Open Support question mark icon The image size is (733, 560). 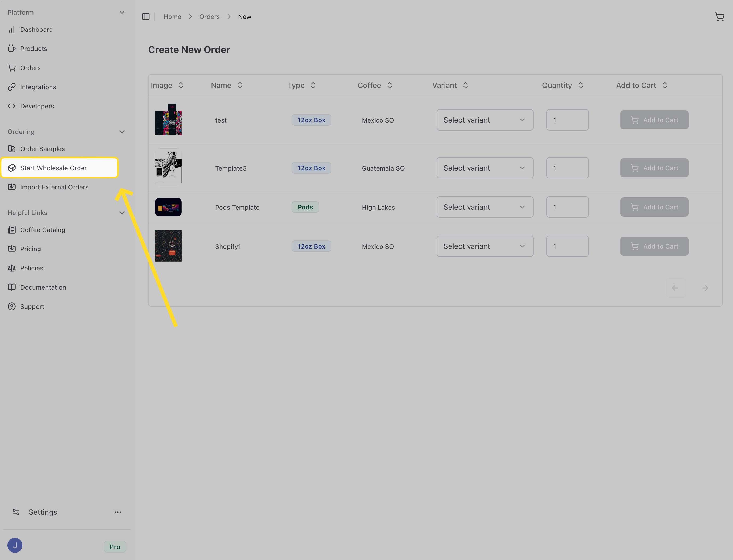pos(12,306)
